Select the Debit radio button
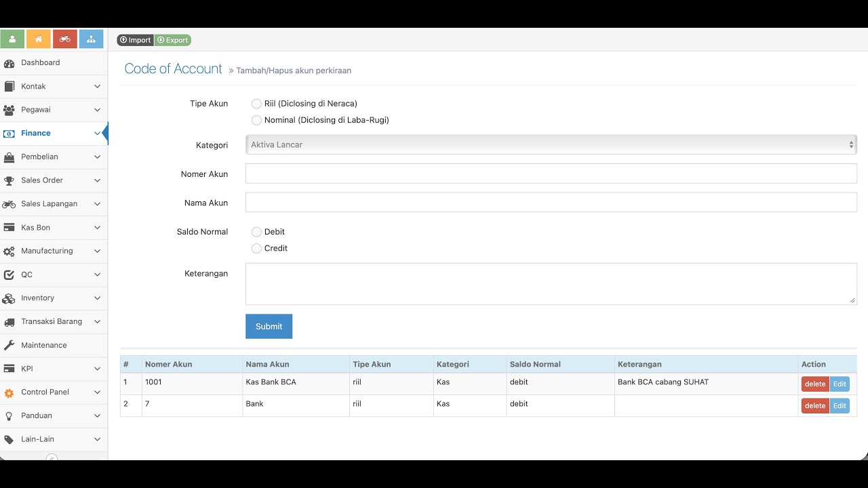 pos(256,232)
